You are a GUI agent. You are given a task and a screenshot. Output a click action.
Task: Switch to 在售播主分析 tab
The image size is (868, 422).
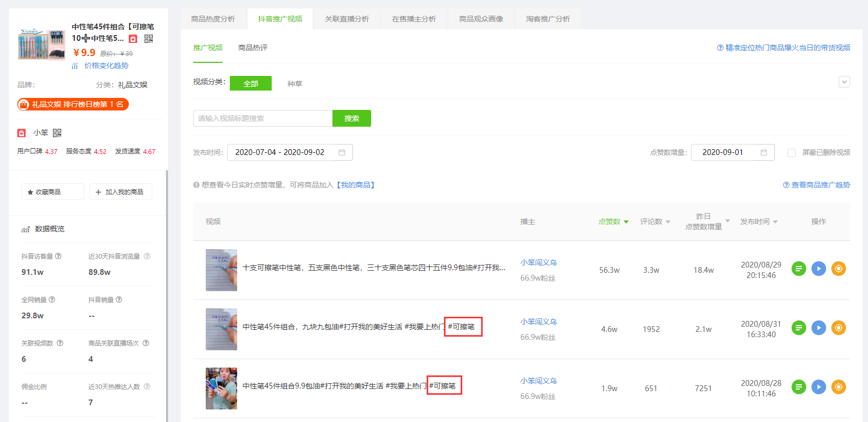click(414, 19)
